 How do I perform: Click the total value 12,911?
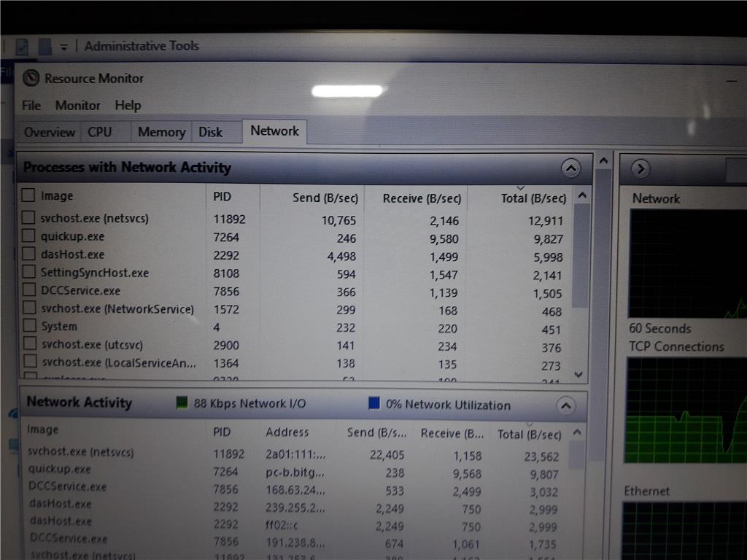[545, 221]
